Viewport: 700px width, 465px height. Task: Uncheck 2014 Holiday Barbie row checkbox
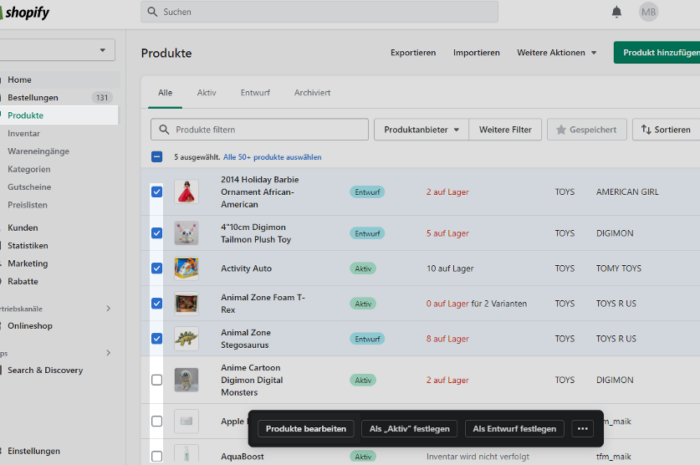[157, 192]
